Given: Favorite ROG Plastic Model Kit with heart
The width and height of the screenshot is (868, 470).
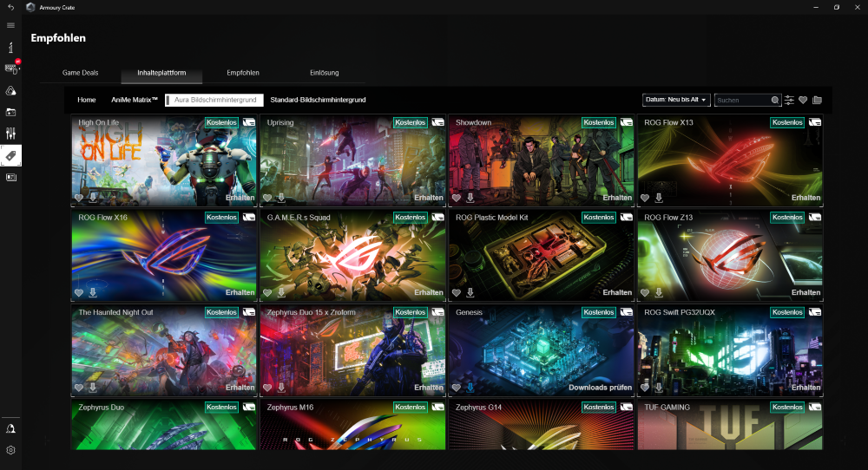Looking at the screenshot, I should 457,293.
